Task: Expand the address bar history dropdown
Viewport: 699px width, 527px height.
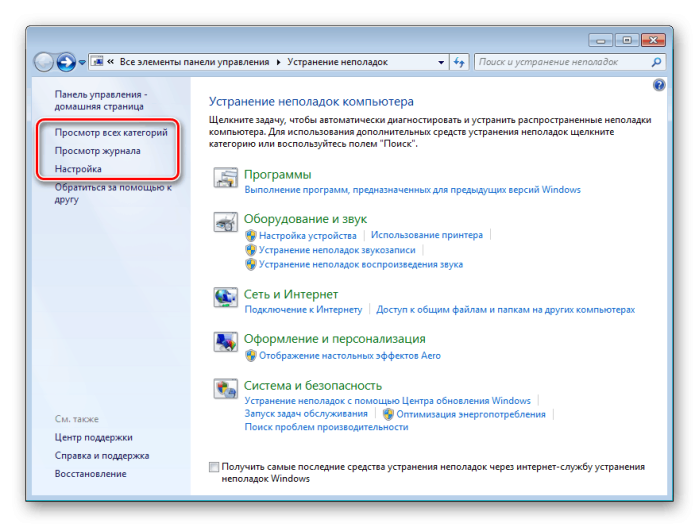Action: click(441, 62)
